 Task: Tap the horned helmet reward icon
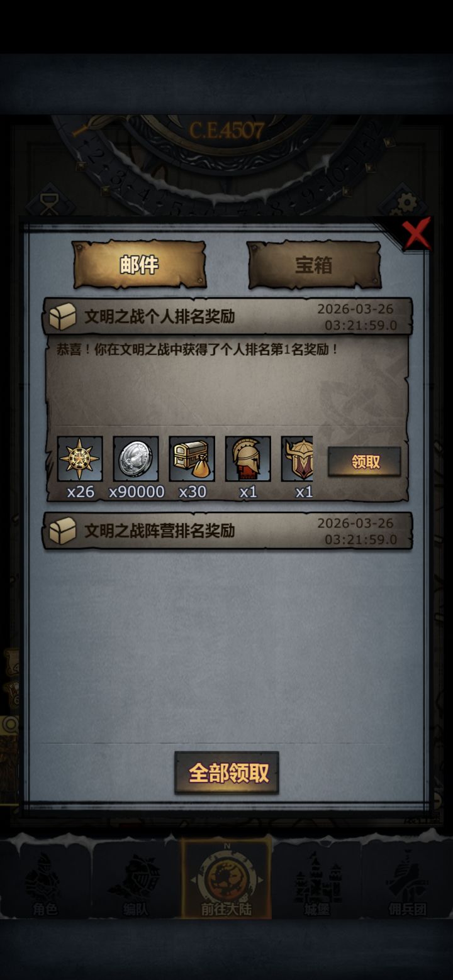[297, 459]
